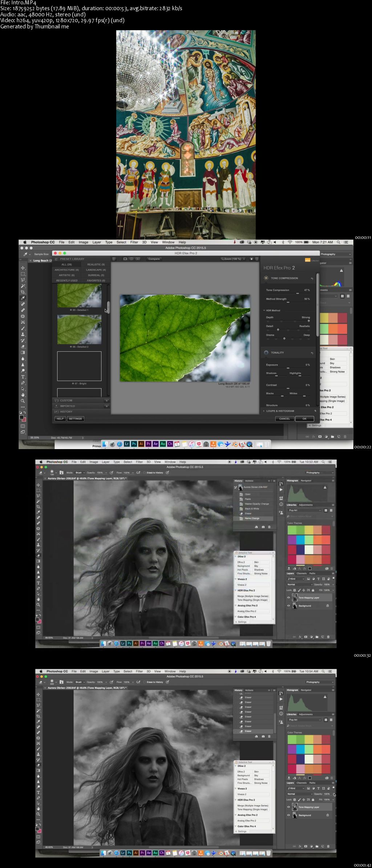Switch to the Channels tab in the 10:53 AM frame
The width and height of the screenshot is (372, 868).
pos(302,573)
